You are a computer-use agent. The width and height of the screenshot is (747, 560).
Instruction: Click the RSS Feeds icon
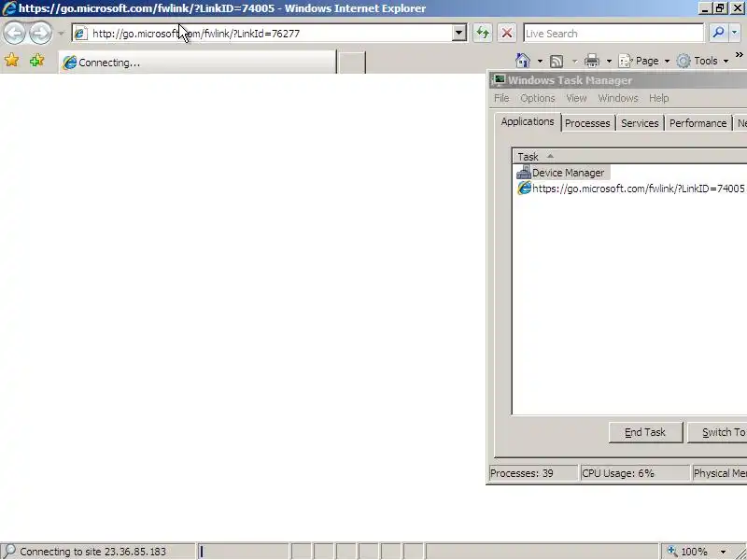pyautogui.click(x=557, y=61)
